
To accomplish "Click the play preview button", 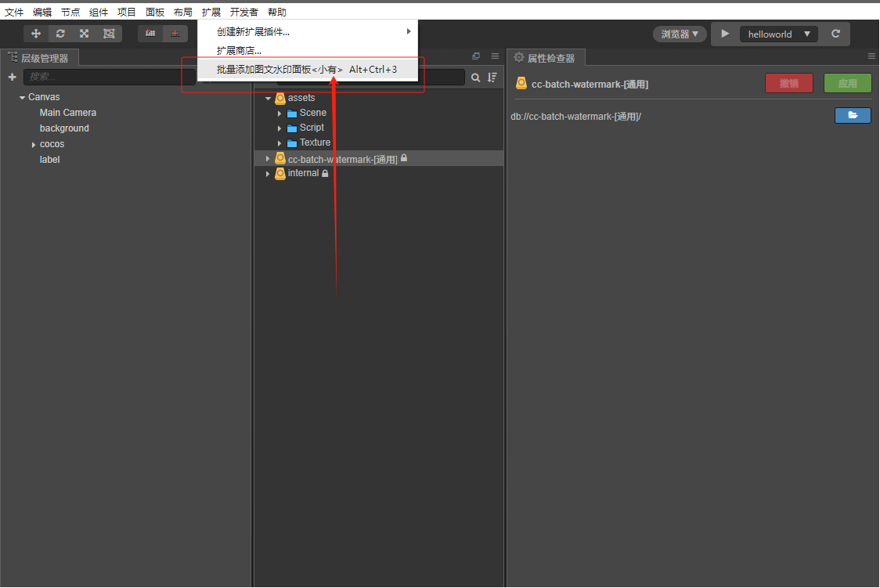I will tap(725, 34).
